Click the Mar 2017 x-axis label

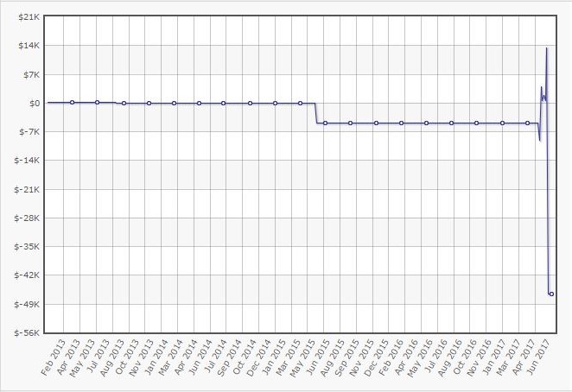pos(509,357)
